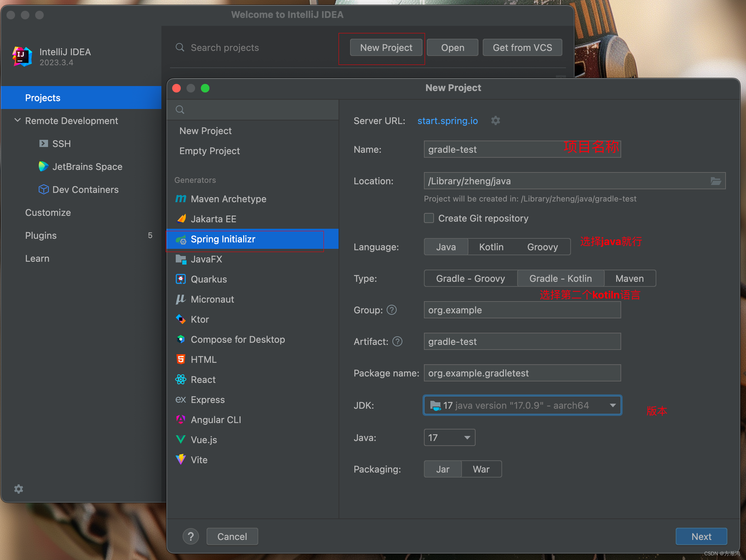This screenshot has height=560, width=746.
Task: Select the Quarkus generator icon
Action: coord(181,279)
